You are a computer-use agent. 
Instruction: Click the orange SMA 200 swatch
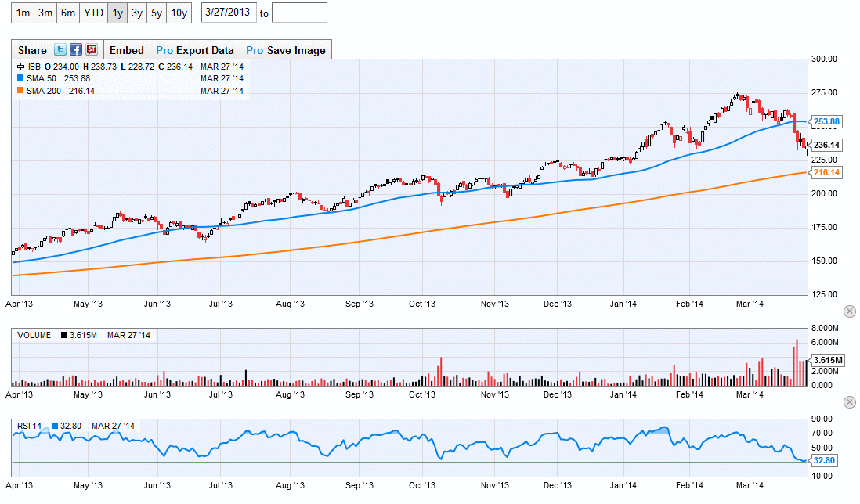click(20, 91)
